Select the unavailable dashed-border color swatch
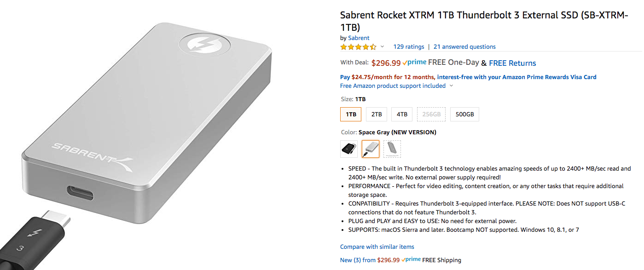644x270 pixels. (392, 149)
